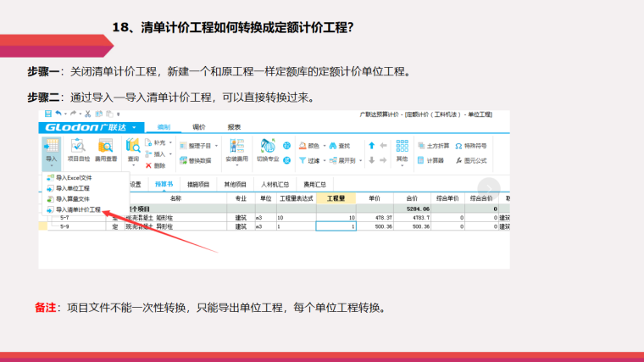644x362 pixels.
Task: Select 导入Excel文件 from the import menu
Action: 73,178
